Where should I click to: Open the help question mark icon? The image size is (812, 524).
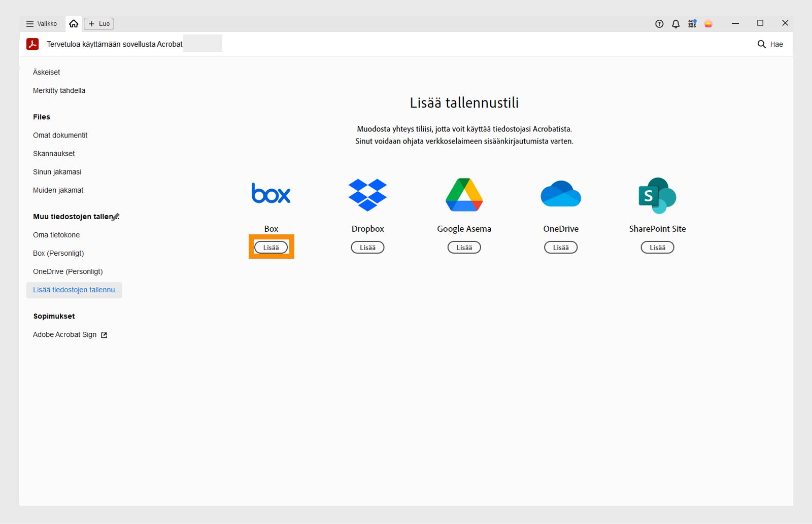point(659,24)
